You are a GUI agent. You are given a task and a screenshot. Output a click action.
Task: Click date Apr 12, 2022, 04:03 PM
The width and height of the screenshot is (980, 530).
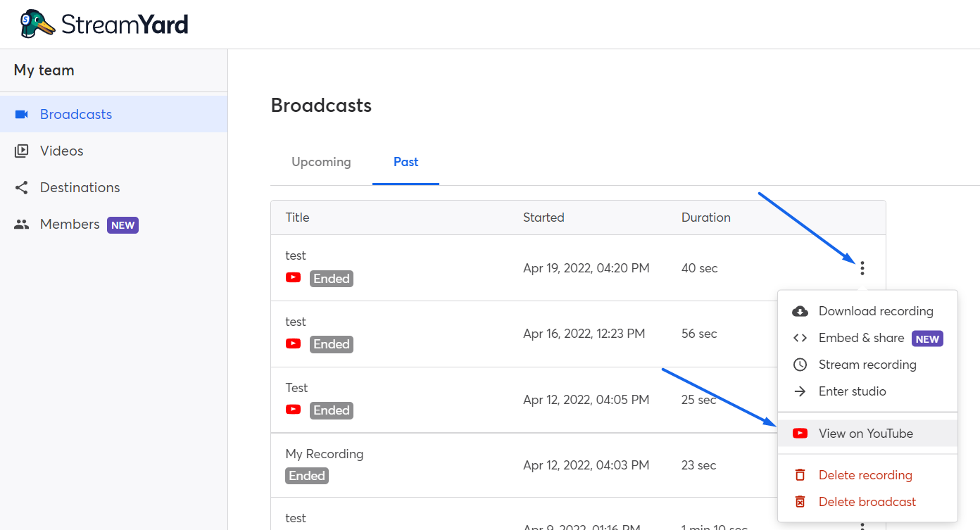coord(586,465)
